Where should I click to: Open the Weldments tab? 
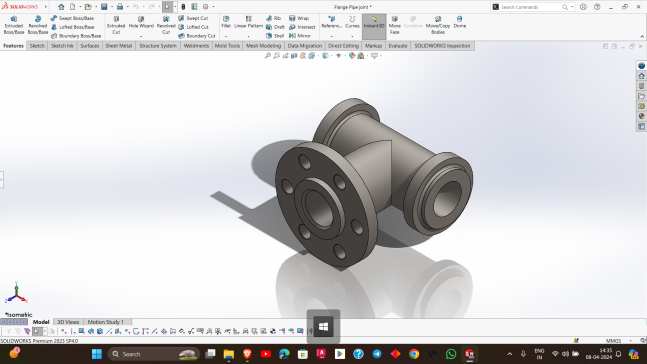pyautogui.click(x=196, y=46)
